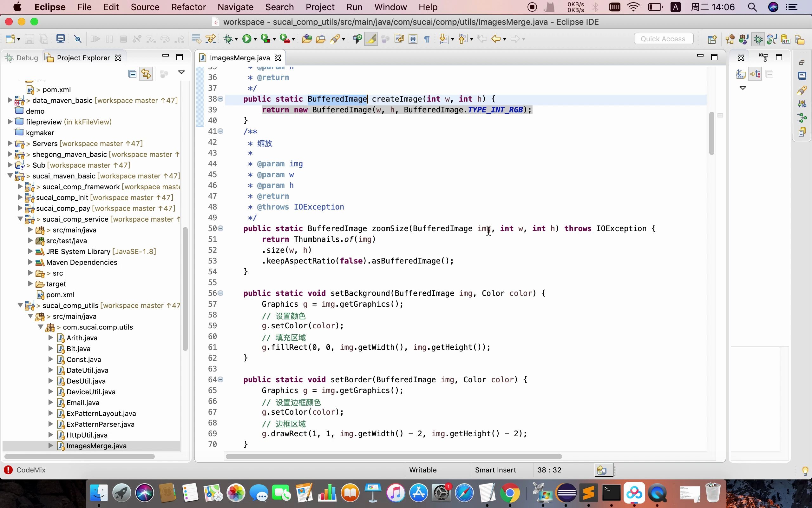Screen dimensions: 812x508
Task: Expand the sucai_comp_pay module
Action: pos(20,208)
